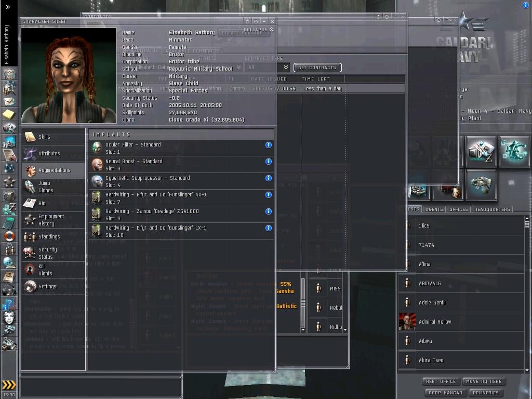
Task: Open Kill Rights section
Action: click(54, 270)
